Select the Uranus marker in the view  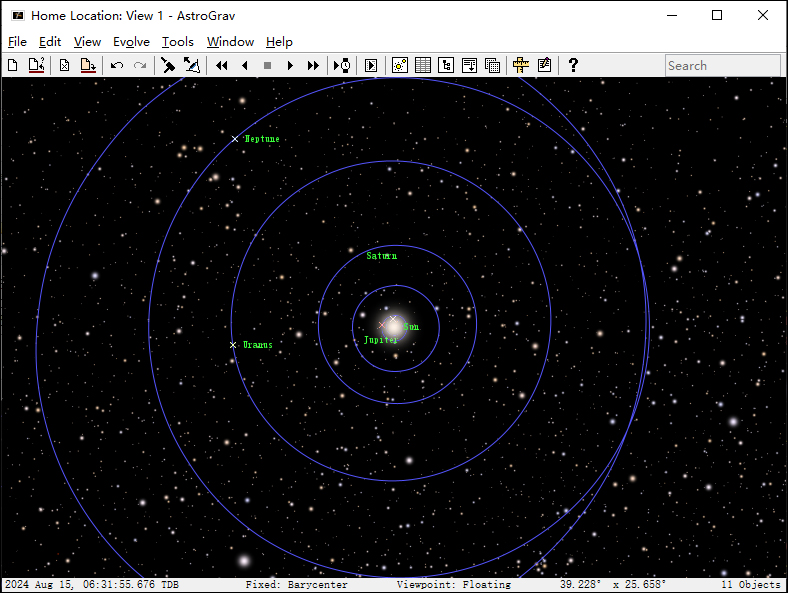pyautogui.click(x=233, y=345)
